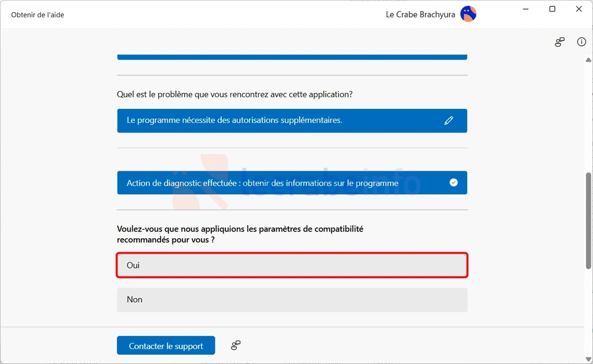Click the blue bar at top of content
Screen dimensions: 593x364
[x=292, y=57]
